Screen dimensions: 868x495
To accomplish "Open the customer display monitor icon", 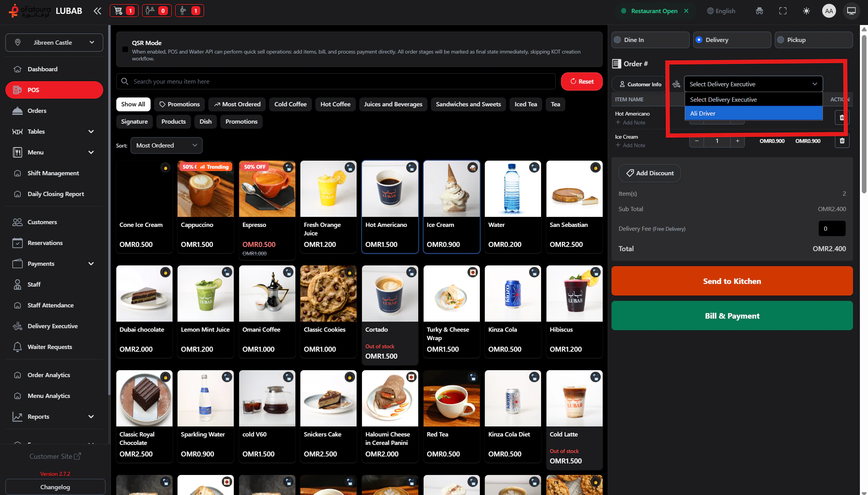I will click(851, 11).
